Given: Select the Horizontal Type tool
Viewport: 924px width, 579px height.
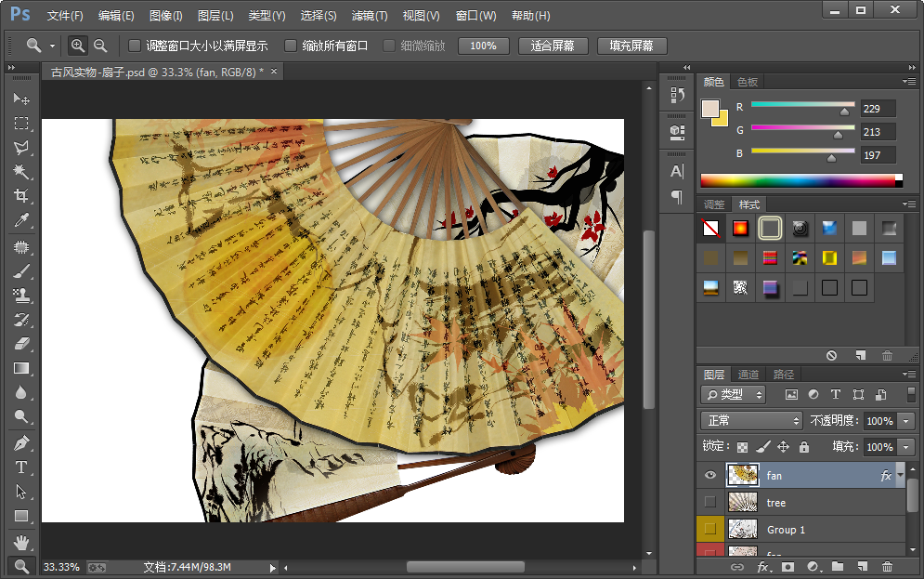Looking at the screenshot, I should point(20,467).
